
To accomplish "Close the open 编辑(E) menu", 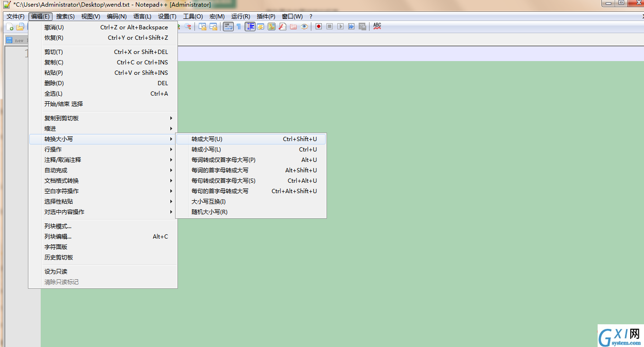I will click(40, 17).
